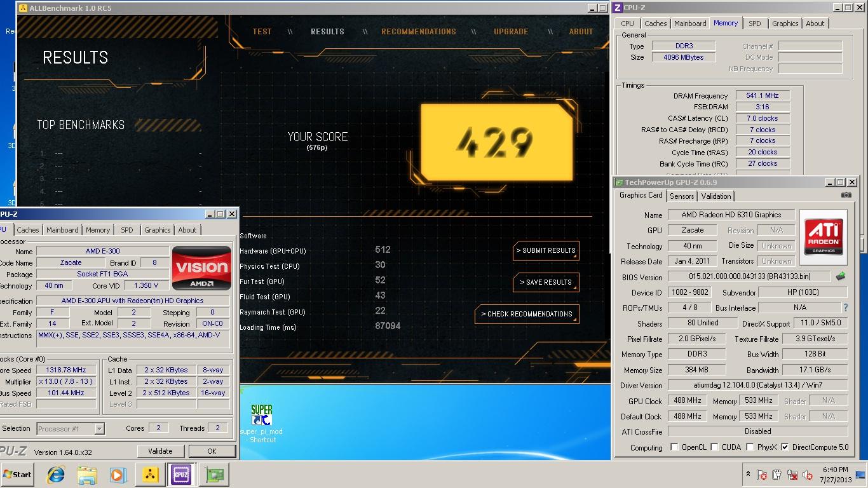Click the network disconnected tray icon
This screenshot has height=488, width=868.
[792, 475]
